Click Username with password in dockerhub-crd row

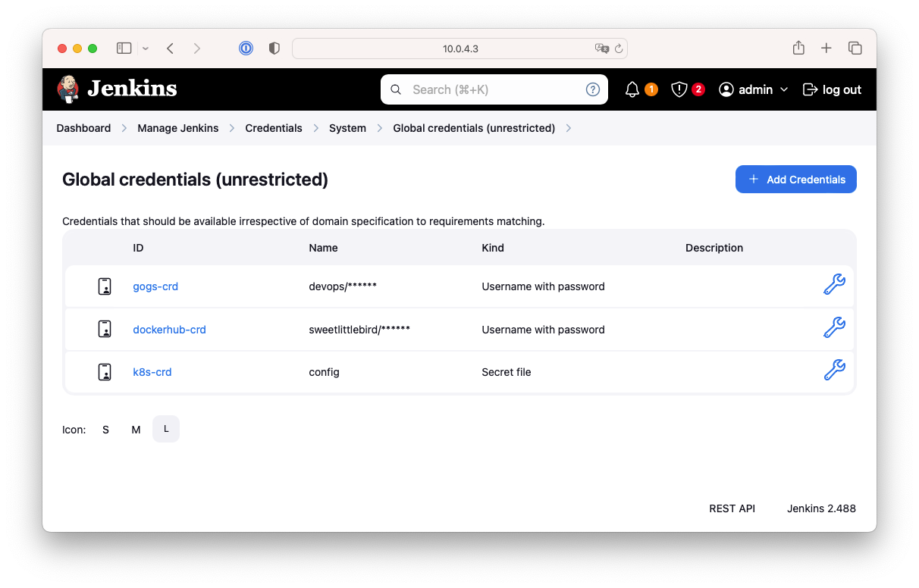coord(543,330)
